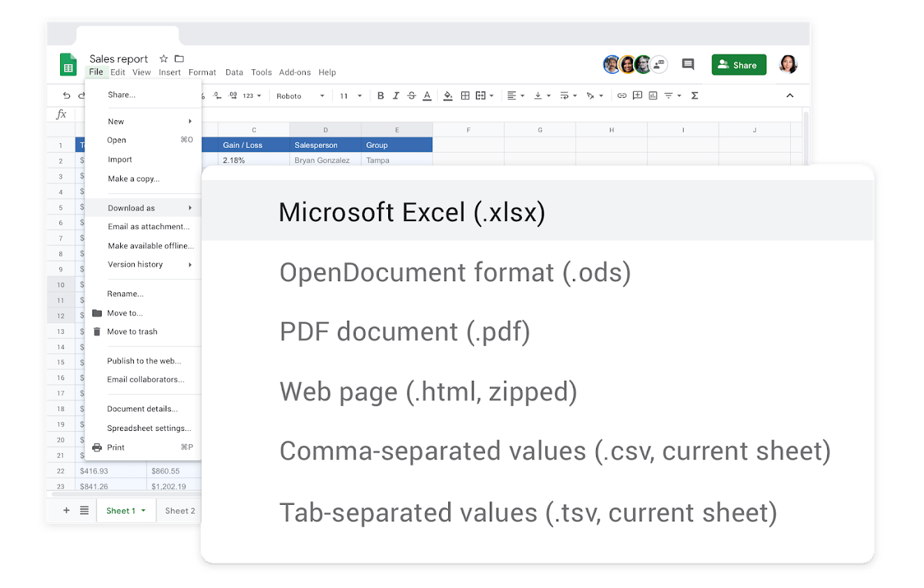Screen dimensions: 924x588
Task: Open horizontal align options
Action: pyautogui.click(x=515, y=96)
